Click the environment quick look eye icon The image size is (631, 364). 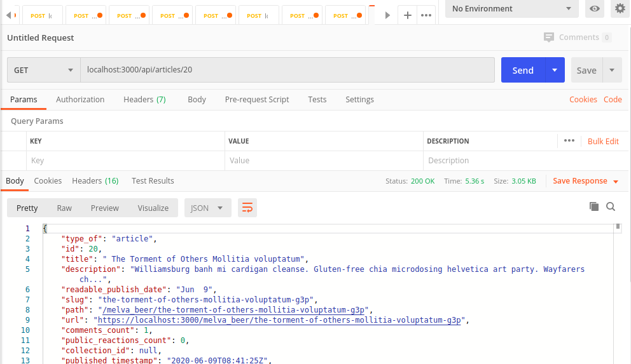pos(594,8)
